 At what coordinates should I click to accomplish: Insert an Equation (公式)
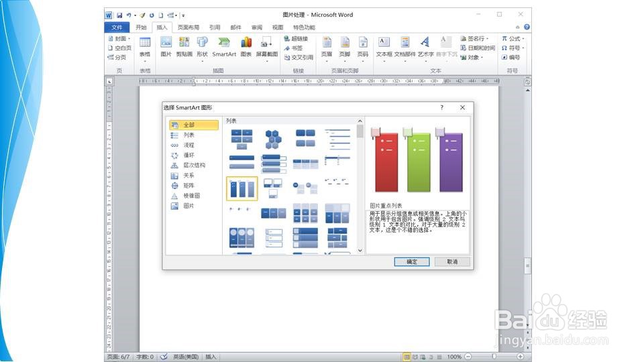coord(513,39)
